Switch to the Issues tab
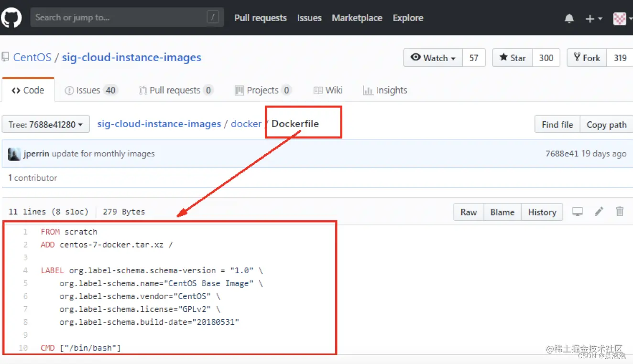The image size is (633, 364). click(90, 90)
